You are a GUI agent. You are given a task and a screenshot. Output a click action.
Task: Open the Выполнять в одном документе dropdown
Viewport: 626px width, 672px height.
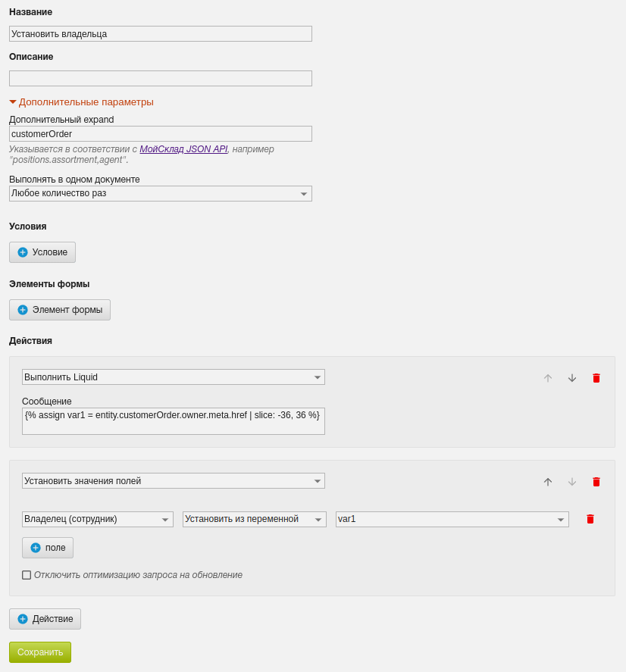(x=161, y=193)
